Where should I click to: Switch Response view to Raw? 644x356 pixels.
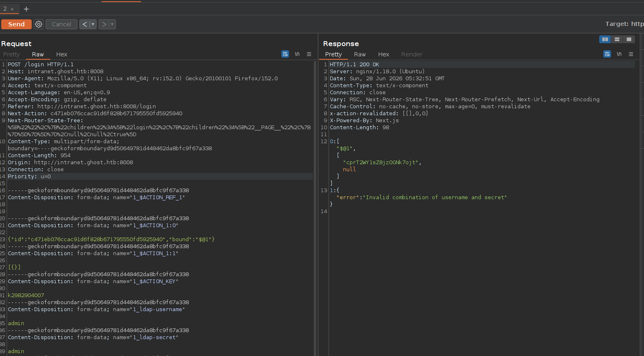point(360,54)
